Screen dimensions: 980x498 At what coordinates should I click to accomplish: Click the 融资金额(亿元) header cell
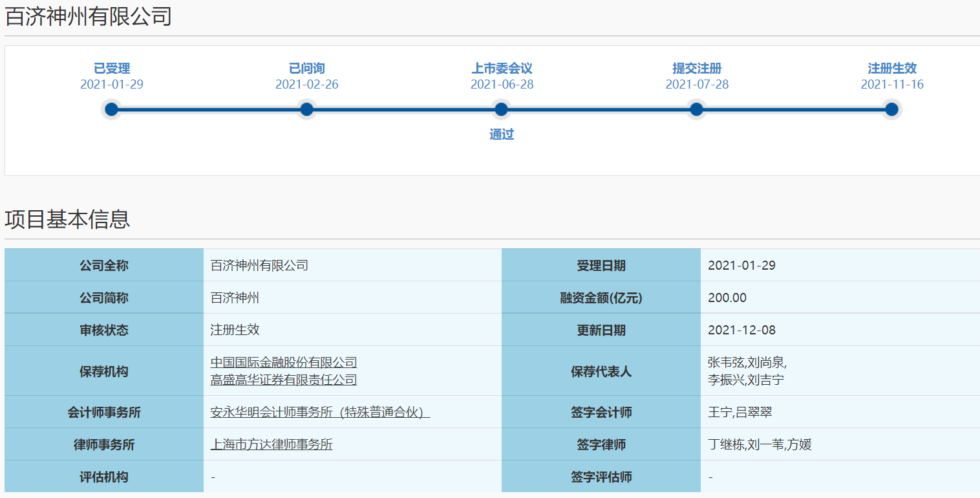(601, 298)
